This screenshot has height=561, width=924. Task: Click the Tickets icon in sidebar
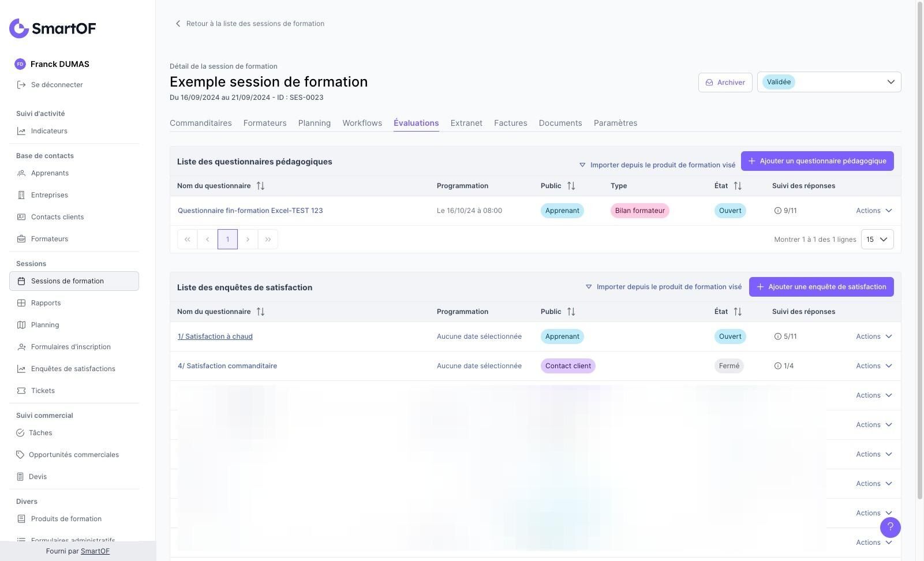21,391
